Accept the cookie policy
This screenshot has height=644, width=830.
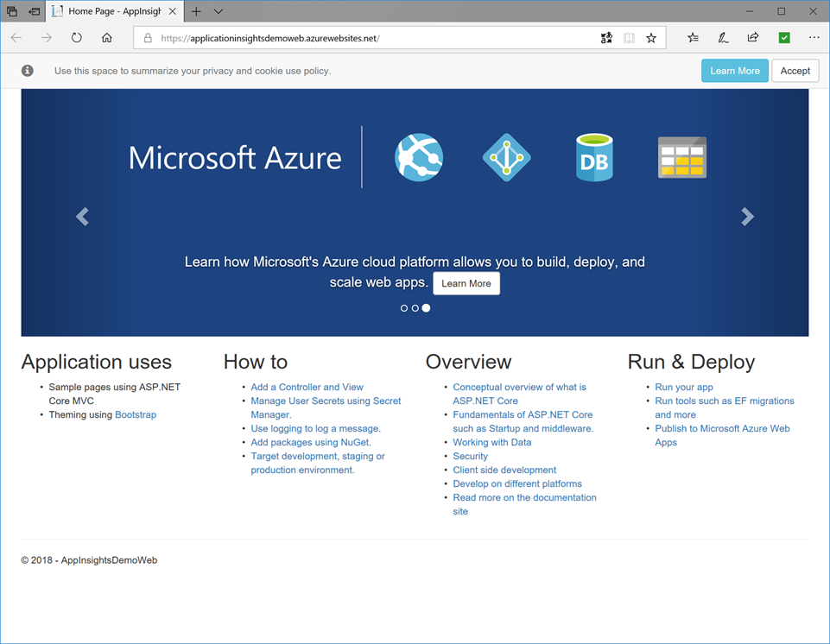795,71
